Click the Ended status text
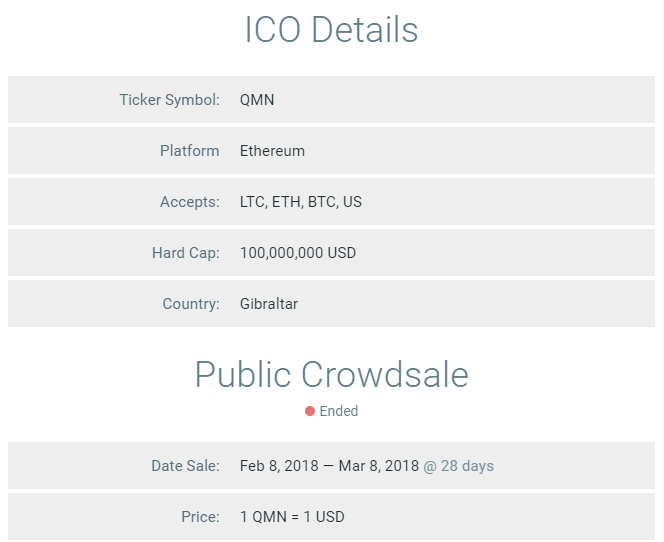 (x=339, y=411)
